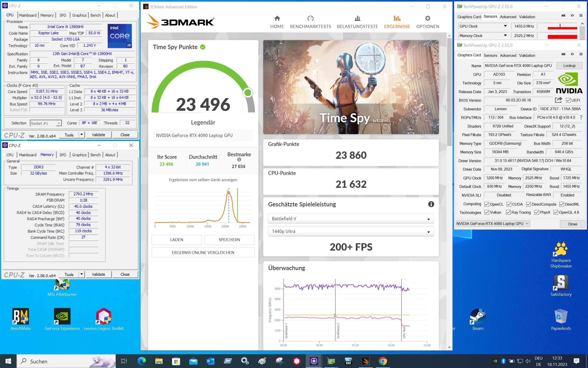
Task: Toggle the DirectCompute checkbox
Action: 529,204
